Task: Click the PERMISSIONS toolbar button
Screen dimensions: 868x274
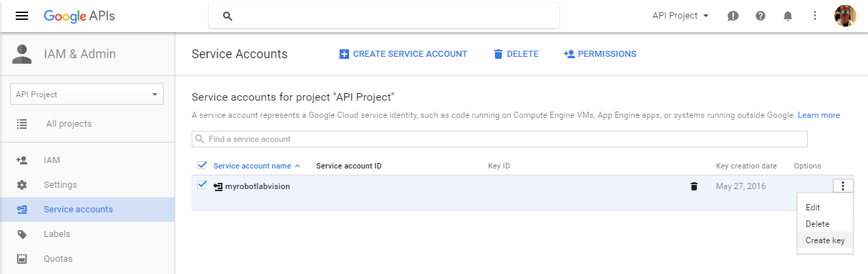Action: 600,54
